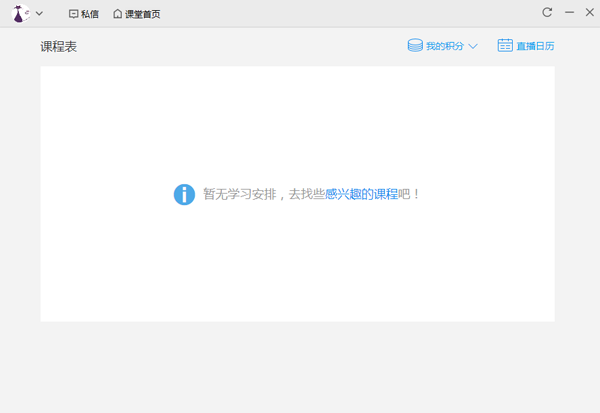Expand the 我的积分 dropdown chevron
This screenshot has width=600, height=413.
pyautogui.click(x=473, y=46)
